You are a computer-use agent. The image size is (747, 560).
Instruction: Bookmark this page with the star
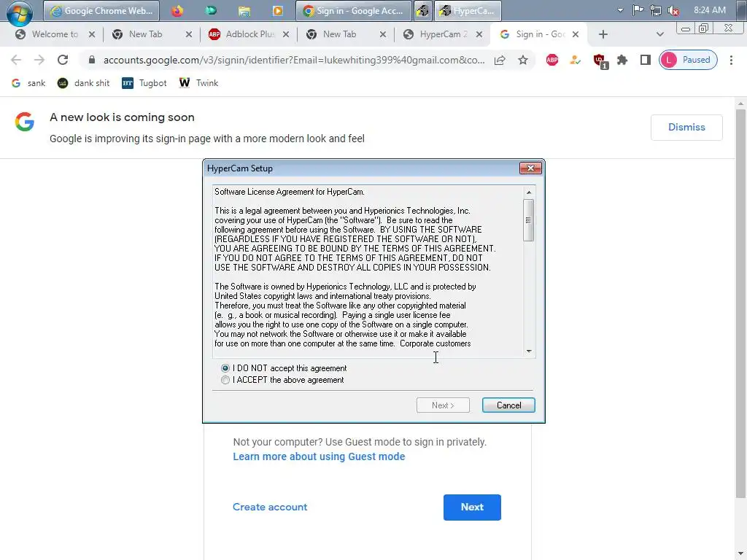(x=523, y=60)
